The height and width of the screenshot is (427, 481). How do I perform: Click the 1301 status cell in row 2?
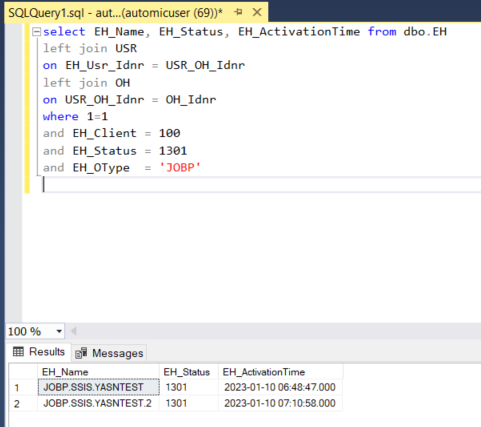pyautogui.click(x=189, y=403)
